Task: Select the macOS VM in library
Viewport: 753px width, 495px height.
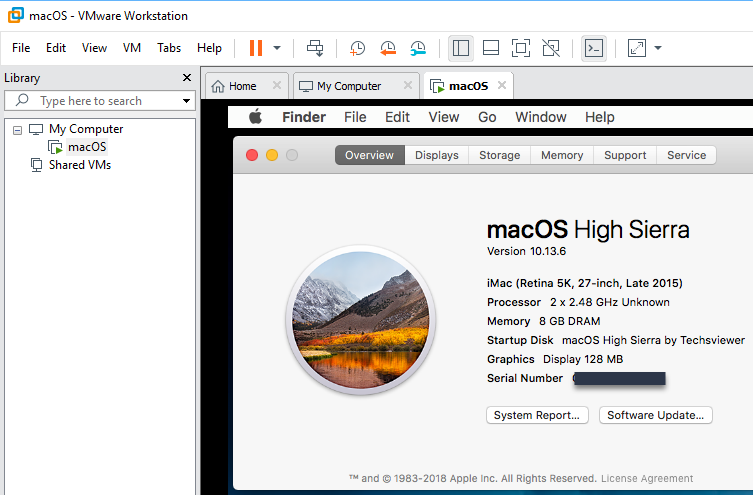Action: [87, 147]
